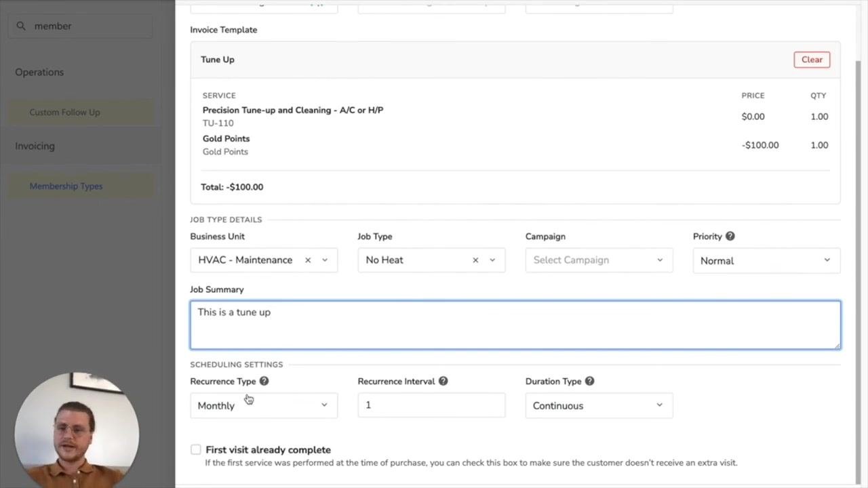The width and height of the screenshot is (868, 488).
Task: Check the First visit already complete box
Action: pyautogui.click(x=196, y=449)
